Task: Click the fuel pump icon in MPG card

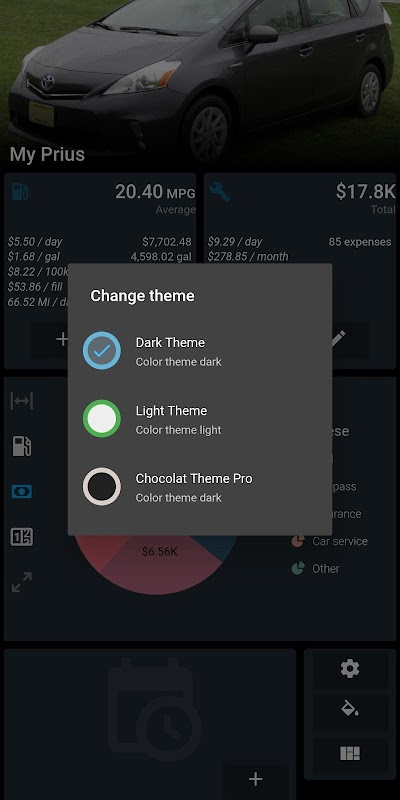Action: (20, 192)
